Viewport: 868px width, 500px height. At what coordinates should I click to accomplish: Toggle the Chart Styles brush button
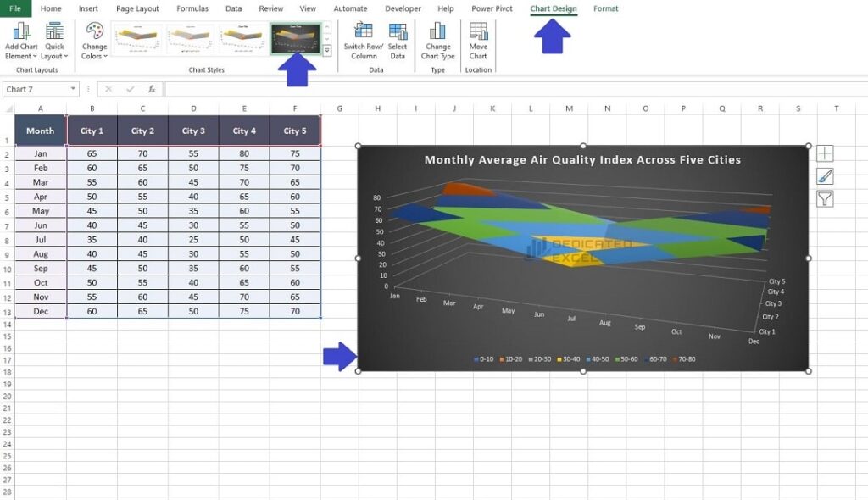pyautogui.click(x=825, y=175)
